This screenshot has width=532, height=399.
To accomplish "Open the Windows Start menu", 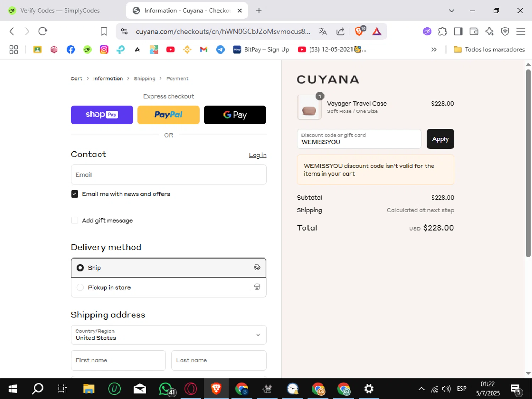I will click(x=12, y=389).
